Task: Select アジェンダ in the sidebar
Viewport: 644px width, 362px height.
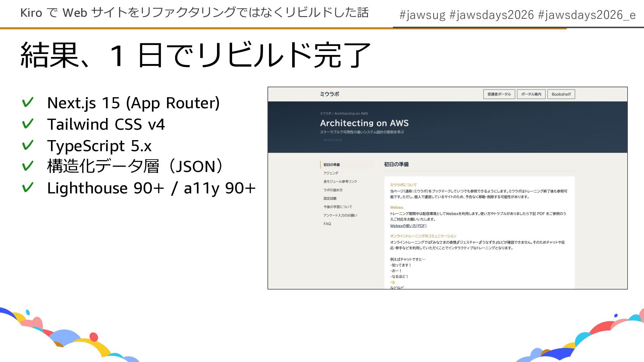Action: coord(331,173)
